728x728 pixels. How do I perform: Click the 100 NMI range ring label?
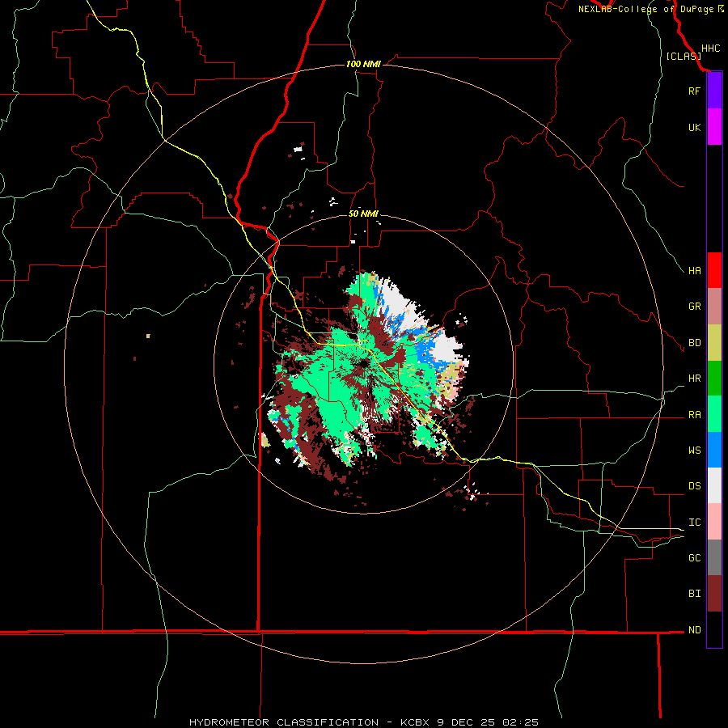[x=363, y=64]
